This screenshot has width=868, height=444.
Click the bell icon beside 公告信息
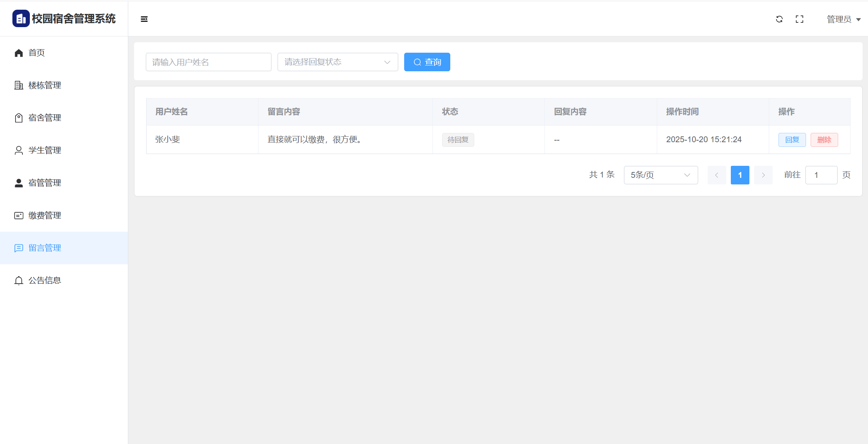pyautogui.click(x=19, y=281)
